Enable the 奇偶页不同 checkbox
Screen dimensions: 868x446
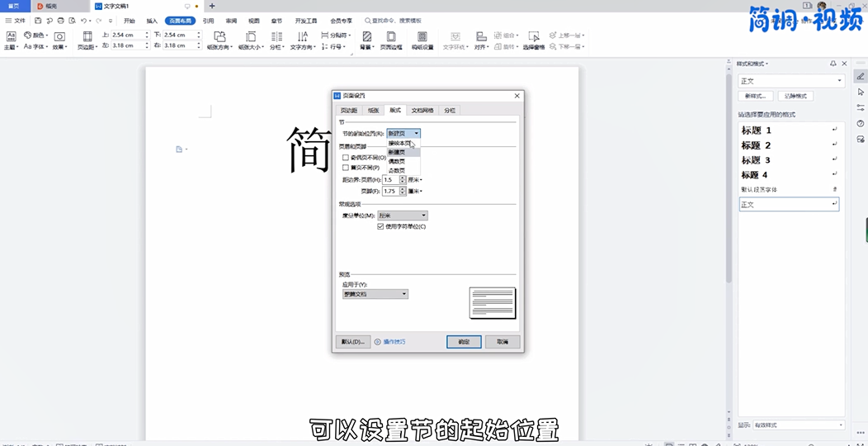346,157
